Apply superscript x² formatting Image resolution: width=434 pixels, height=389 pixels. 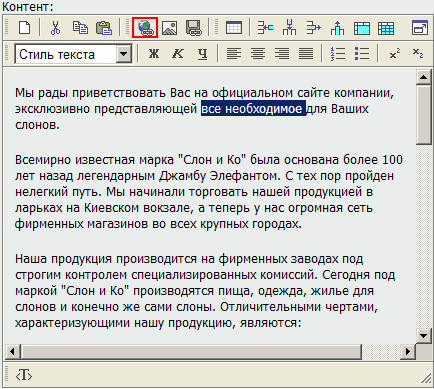(x=394, y=54)
